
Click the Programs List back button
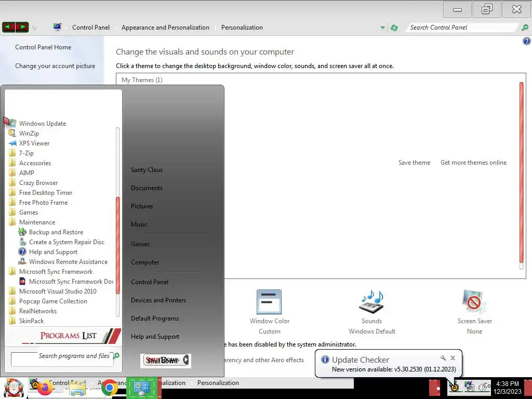pos(64,336)
